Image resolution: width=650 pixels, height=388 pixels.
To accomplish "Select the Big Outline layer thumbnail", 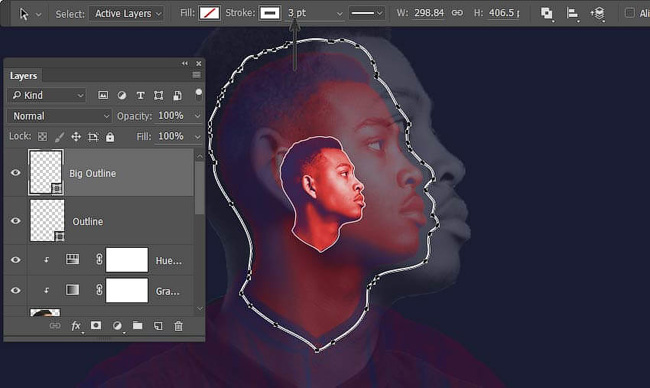I will [x=46, y=172].
